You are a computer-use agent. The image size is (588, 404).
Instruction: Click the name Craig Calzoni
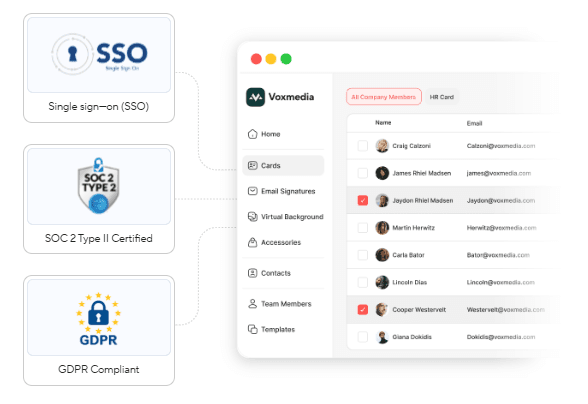[411, 146]
